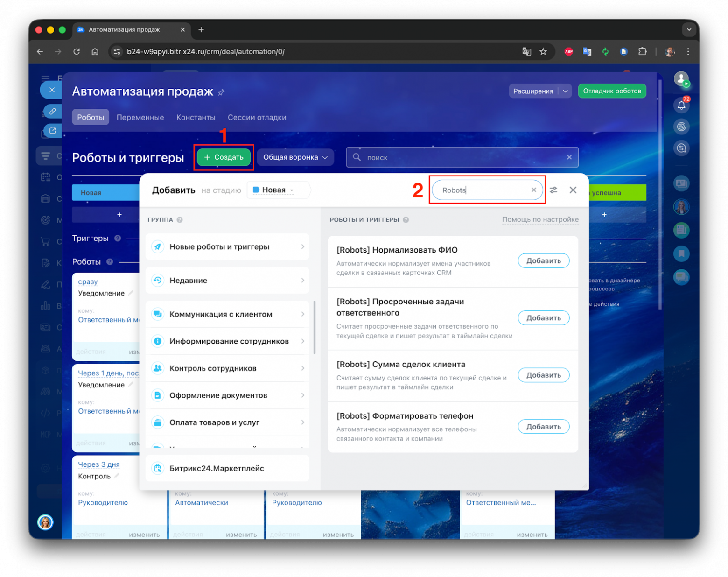Screen dimensions: 728x577
Task: Click help icon next to ГРУППА
Action: point(180,220)
